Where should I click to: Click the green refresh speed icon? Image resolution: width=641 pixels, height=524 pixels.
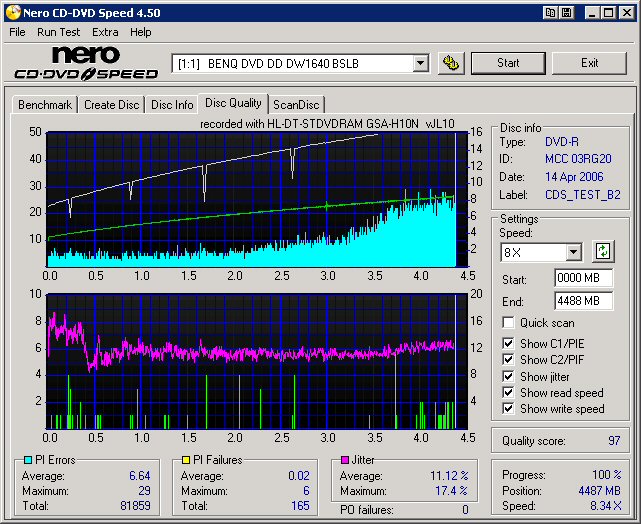pos(603,252)
